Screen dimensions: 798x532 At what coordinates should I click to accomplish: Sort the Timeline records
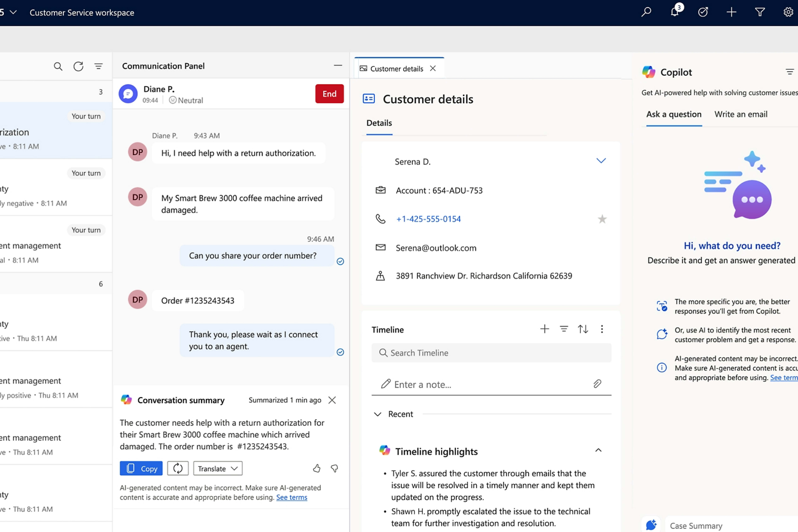583,329
